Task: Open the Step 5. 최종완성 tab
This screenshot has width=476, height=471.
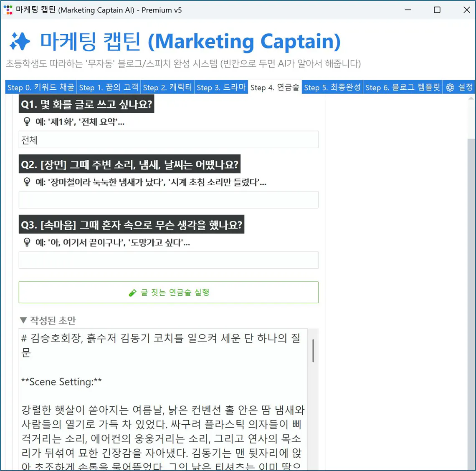Action: (x=332, y=87)
